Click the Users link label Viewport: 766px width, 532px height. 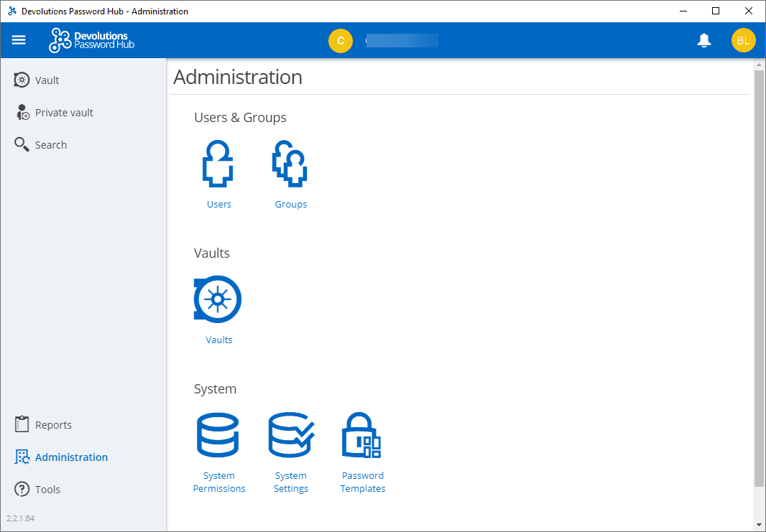218,204
